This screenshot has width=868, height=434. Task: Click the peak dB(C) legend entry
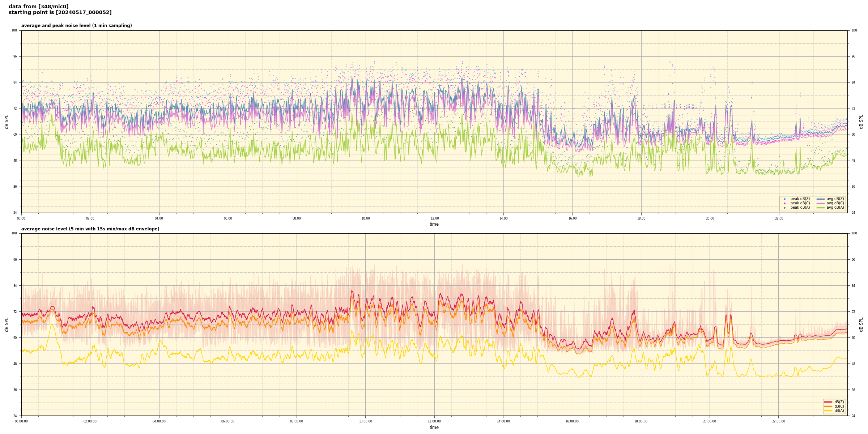click(800, 203)
